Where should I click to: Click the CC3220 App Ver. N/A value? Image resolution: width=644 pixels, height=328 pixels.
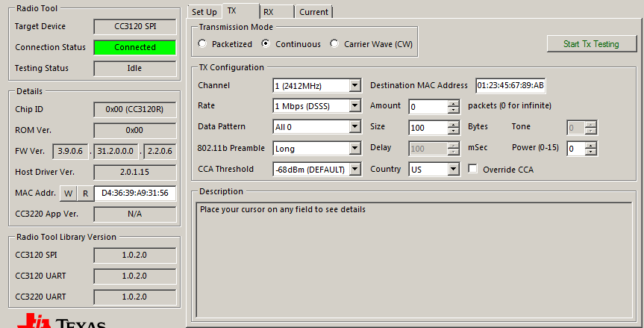point(135,214)
